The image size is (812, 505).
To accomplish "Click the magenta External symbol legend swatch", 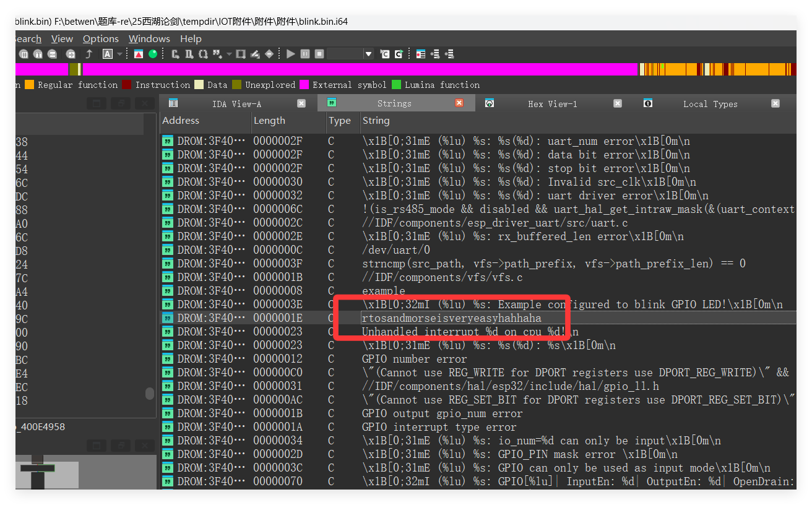I will tap(304, 85).
